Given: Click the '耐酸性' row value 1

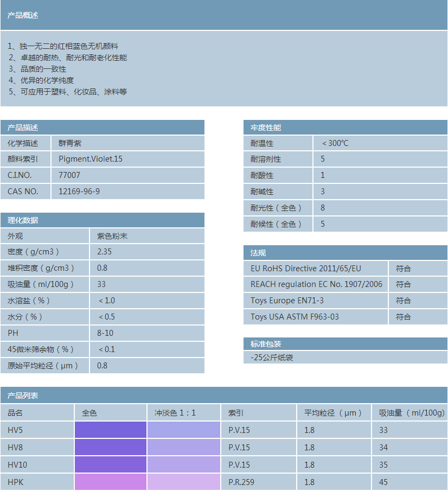Looking at the screenshot, I should [x=323, y=175].
